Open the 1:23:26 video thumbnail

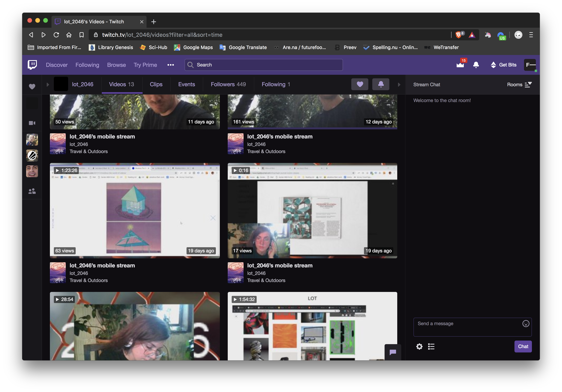click(135, 210)
